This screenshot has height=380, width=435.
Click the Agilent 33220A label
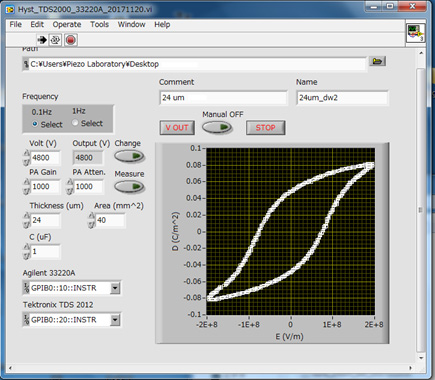49,273
